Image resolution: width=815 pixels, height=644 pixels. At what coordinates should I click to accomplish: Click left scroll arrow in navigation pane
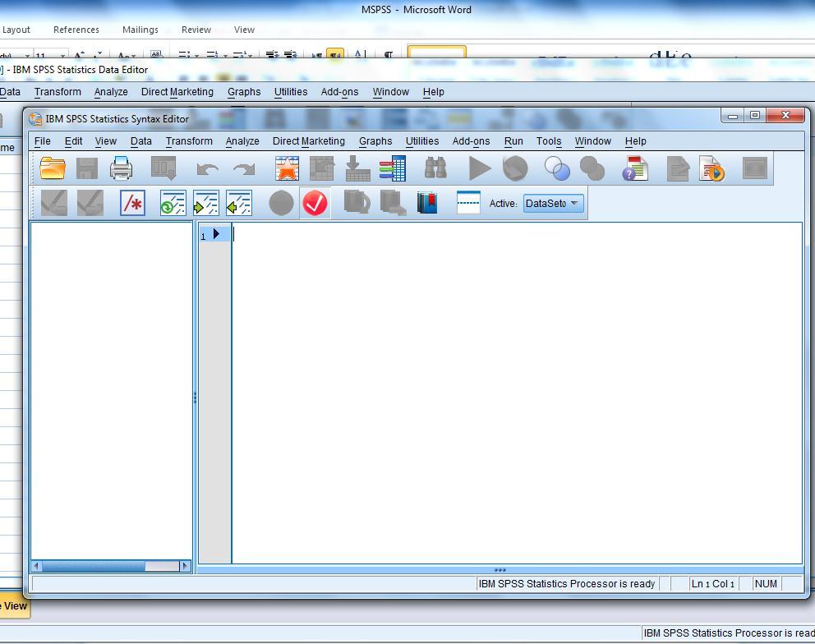36,566
